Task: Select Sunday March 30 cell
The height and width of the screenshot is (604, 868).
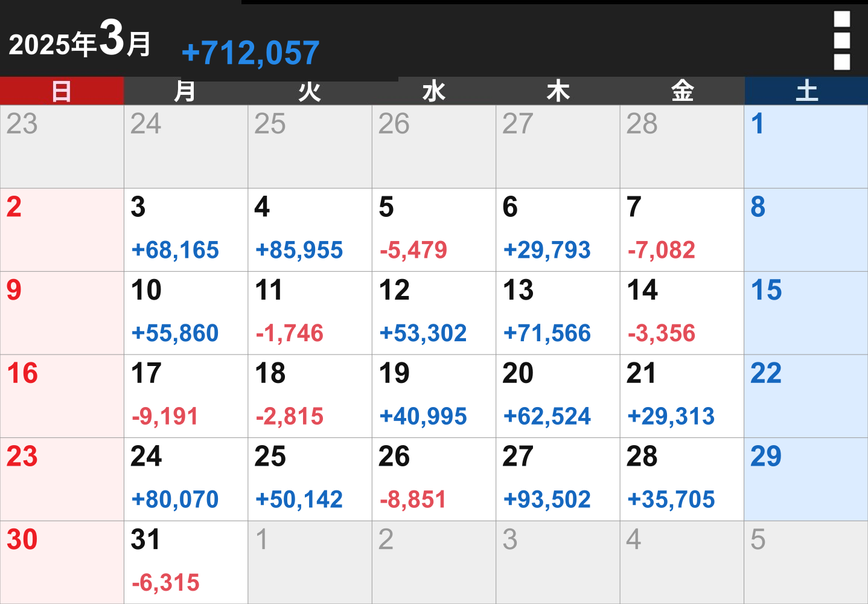Action: coord(62,562)
